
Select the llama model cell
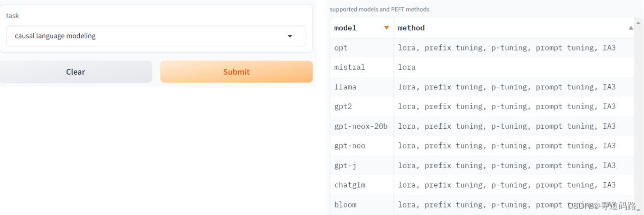pos(362,87)
